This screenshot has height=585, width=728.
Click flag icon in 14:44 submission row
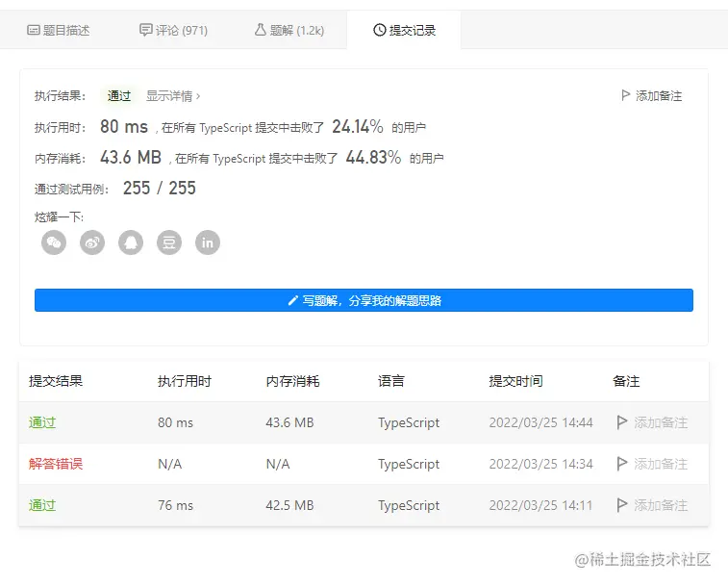[x=621, y=422]
